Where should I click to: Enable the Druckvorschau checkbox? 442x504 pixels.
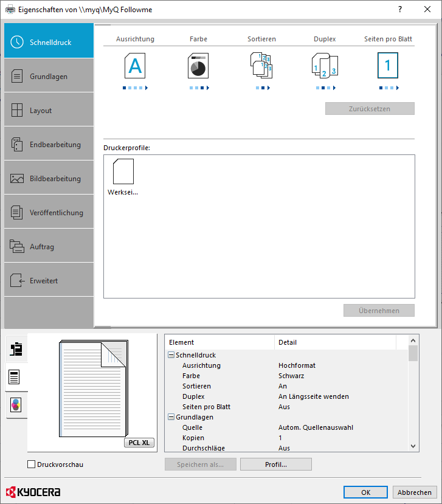pos(32,464)
